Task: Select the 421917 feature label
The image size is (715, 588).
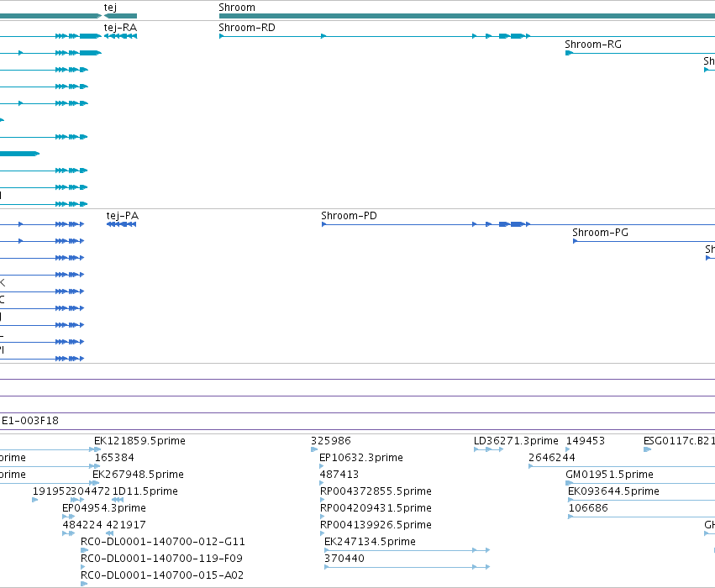Action: (x=126, y=525)
